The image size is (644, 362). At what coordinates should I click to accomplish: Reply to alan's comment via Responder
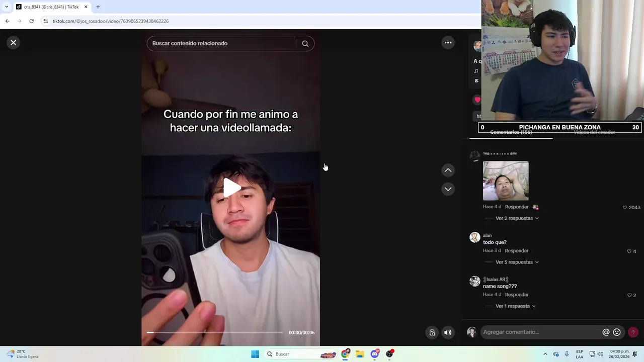(x=517, y=250)
